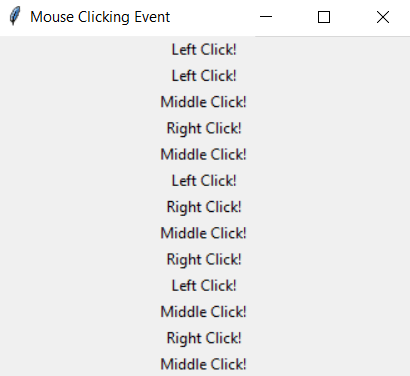The width and height of the screenshot is (410, 376).
Task: Select the last 'Right Click!' label
Action: [x=204, y=338]
